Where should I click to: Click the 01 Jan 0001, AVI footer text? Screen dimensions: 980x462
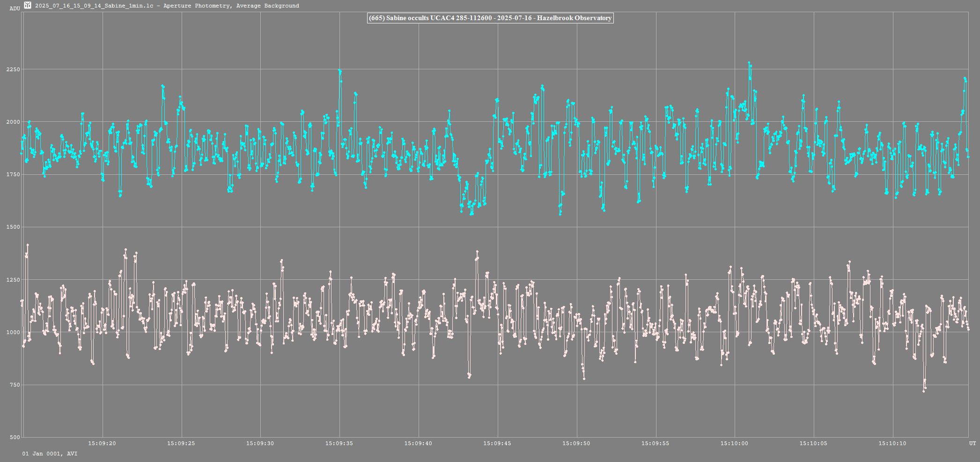[x=50, y=454]
